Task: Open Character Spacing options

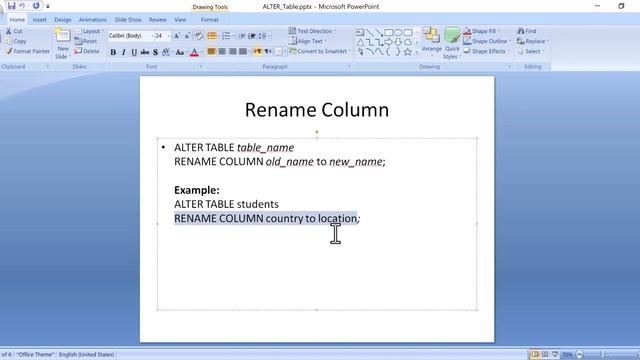Action: (x=167, y=52)
